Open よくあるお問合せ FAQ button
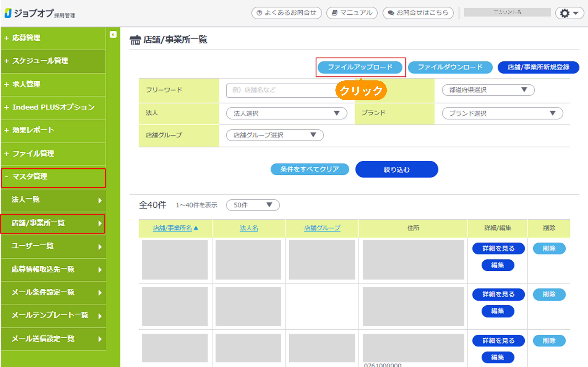This screenshot has height=367, width=588. [x=286, y=13]
